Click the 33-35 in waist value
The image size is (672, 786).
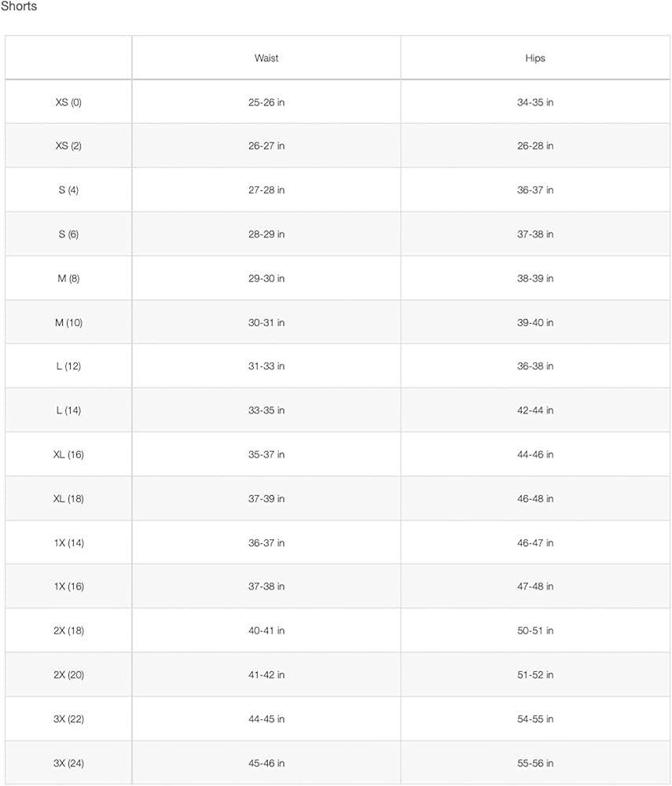[x=266, y=410]
